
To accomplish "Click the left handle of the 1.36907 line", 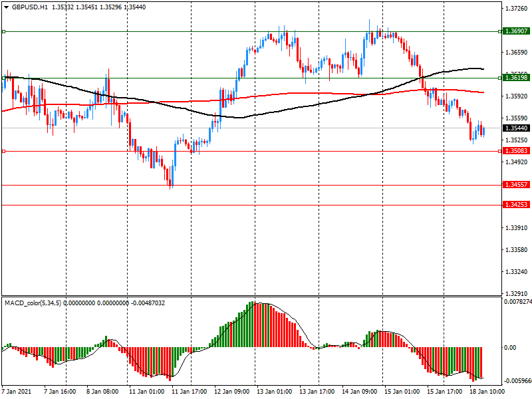I will tap(3, 31).
